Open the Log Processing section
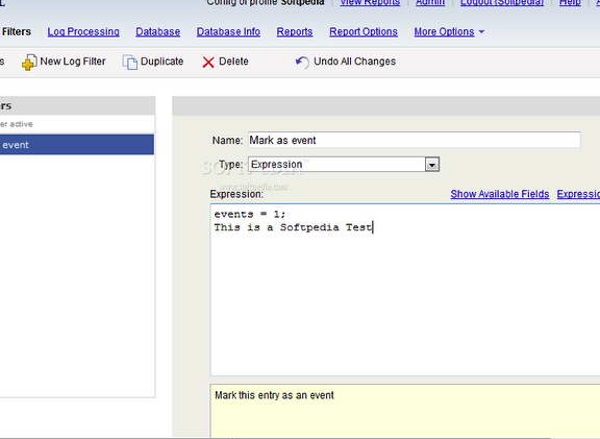The width and height of the screenshot is (600, 439). [x=83, y=32]
